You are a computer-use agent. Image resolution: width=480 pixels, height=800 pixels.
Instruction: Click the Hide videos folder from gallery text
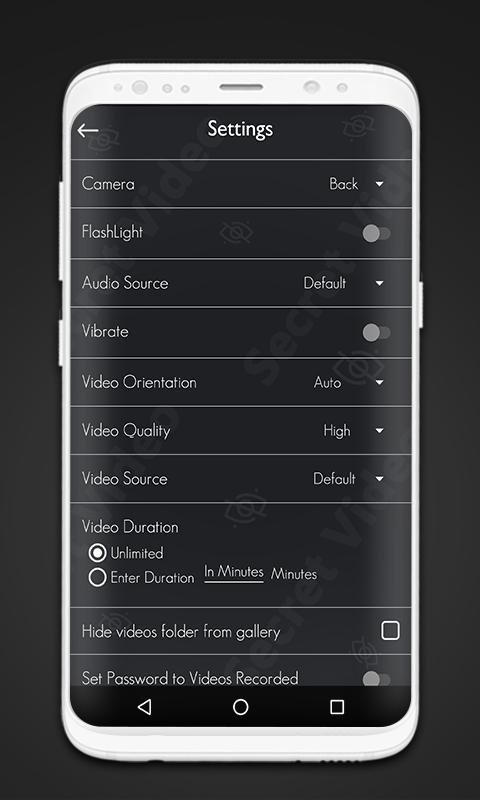pyautogui.click(x=181, y=632)
